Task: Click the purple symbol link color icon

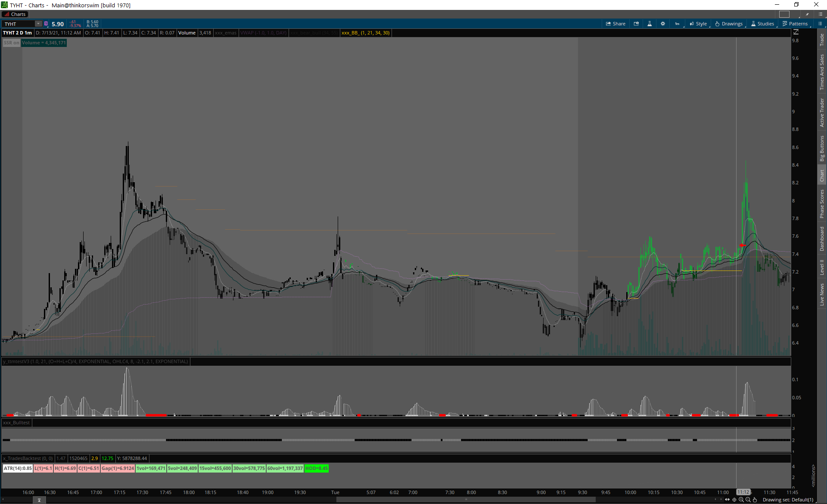Action: click(x=46, y=24)
